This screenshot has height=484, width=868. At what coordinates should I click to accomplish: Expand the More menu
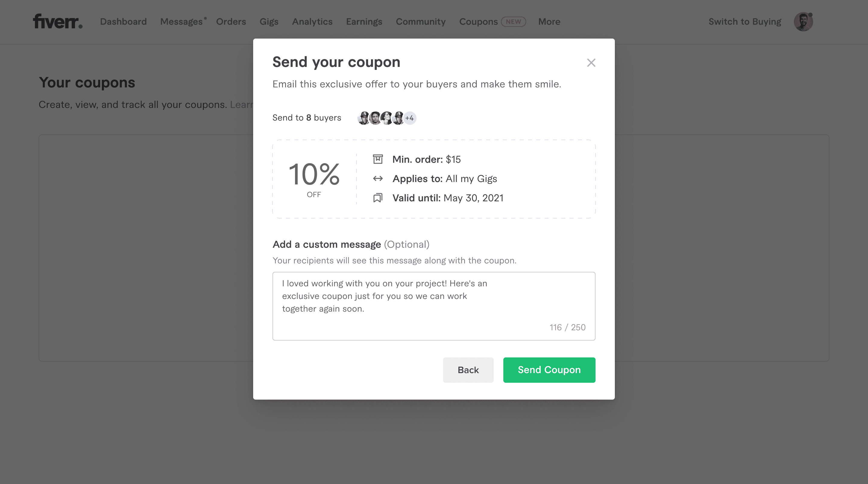pos(549,22)
